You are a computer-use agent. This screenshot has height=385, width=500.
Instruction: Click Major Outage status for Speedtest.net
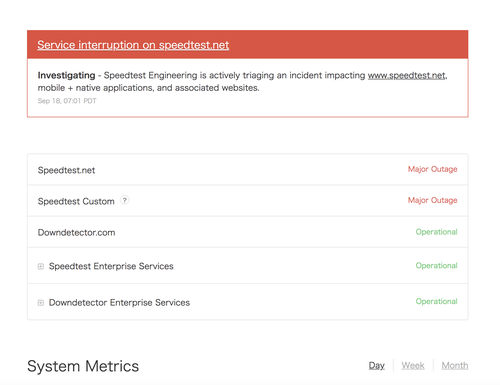click(x=432, y=169)
